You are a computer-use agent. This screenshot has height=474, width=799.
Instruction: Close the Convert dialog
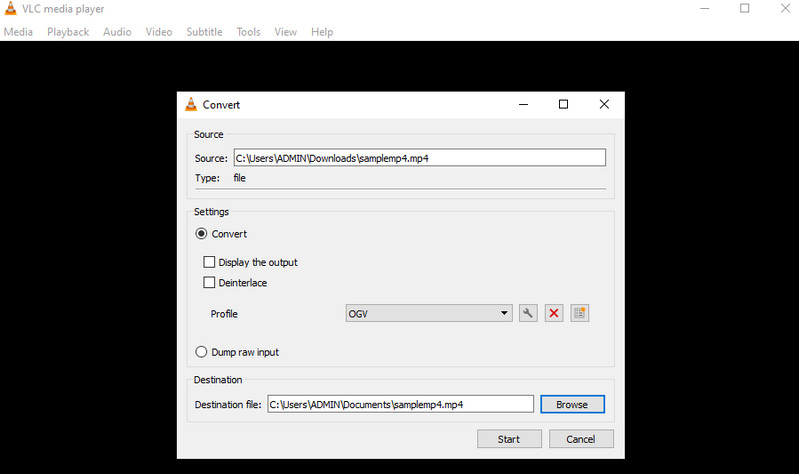[604, 104]
